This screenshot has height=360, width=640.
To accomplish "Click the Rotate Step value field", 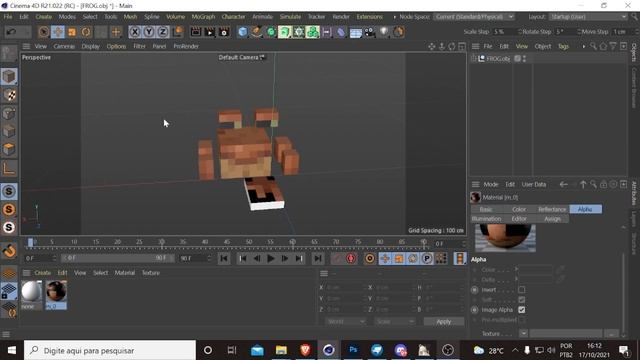I will [567, 32].
